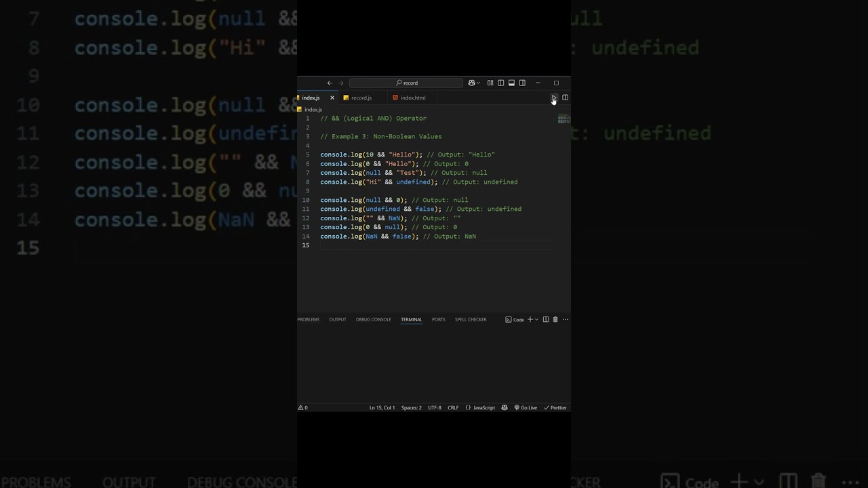
Task: Go forward with the right arrow
Action: (340, 83)
